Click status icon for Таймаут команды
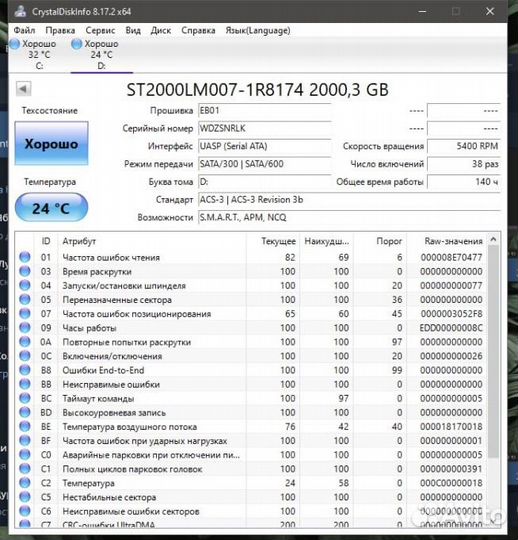The image size is (518, 540). point(25,398)
